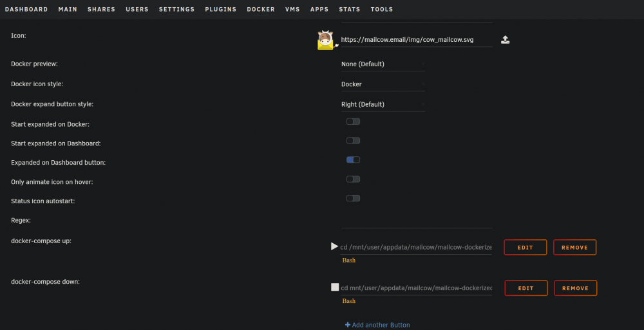Click the 'docker-compose down:' label
This screenshot has height=330, width=644.
(45, 282)
